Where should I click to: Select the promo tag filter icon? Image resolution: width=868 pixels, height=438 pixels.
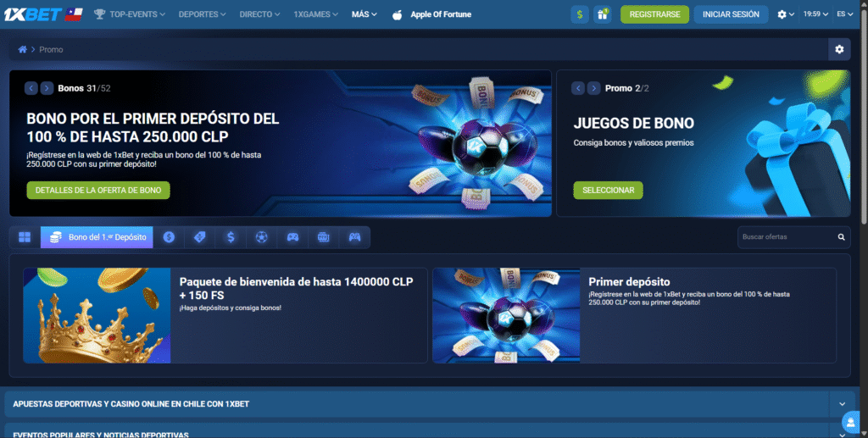pos(200,237)
